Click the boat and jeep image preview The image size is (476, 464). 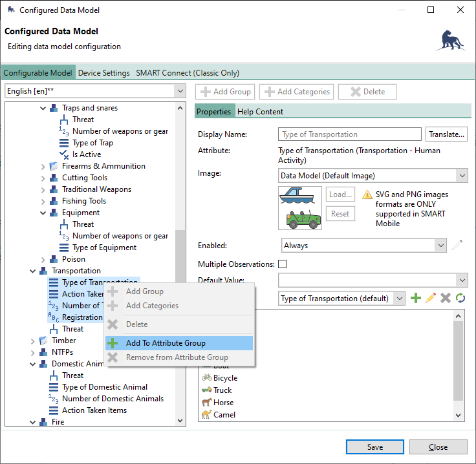tap(299, 207)
